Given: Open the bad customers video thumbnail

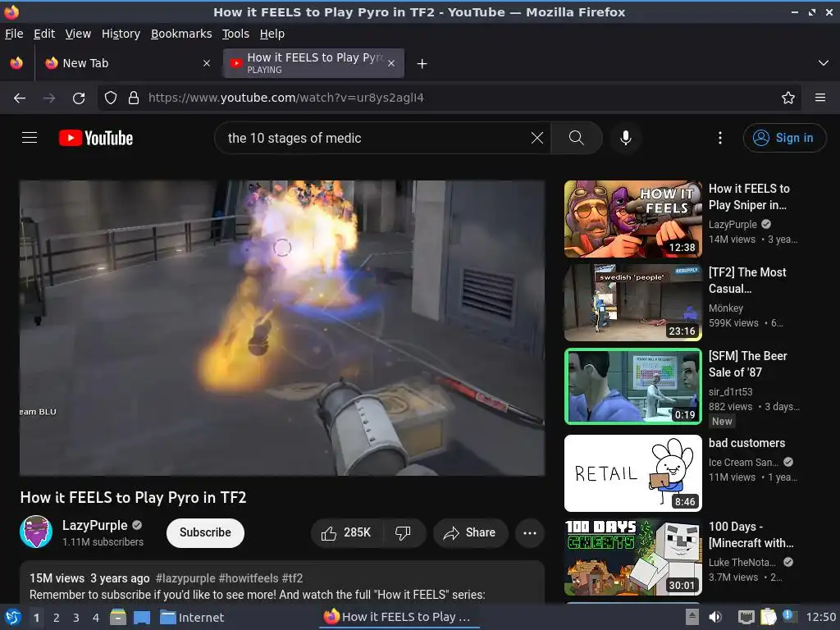Looking at the screenshot, I should click(633, 473).
